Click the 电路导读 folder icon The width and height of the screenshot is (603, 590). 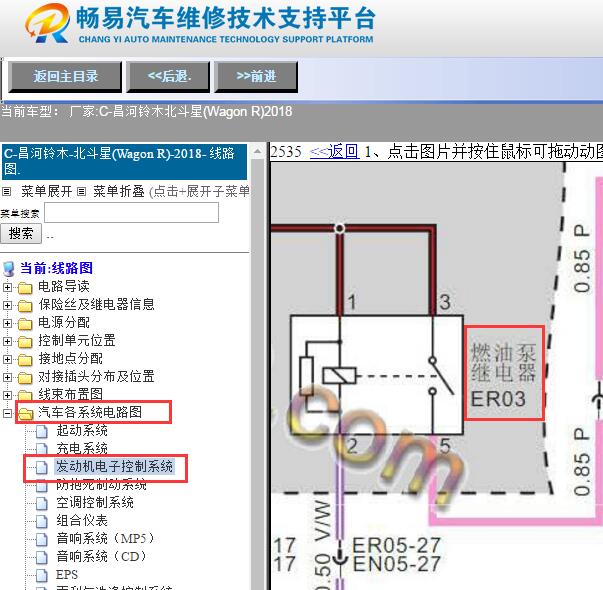pyautogui.click(x=25, y=287)
